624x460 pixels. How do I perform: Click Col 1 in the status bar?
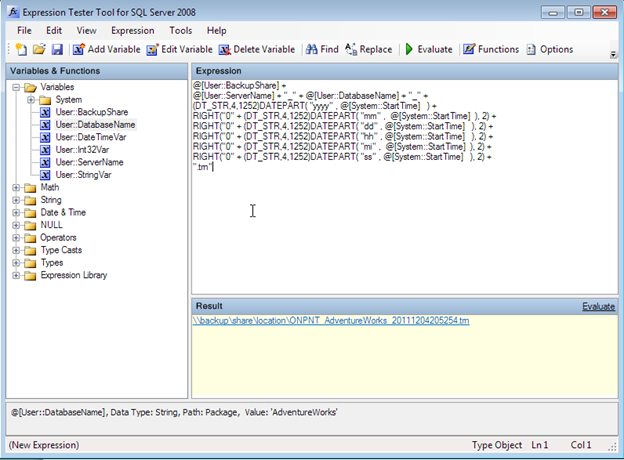[581, 445]
